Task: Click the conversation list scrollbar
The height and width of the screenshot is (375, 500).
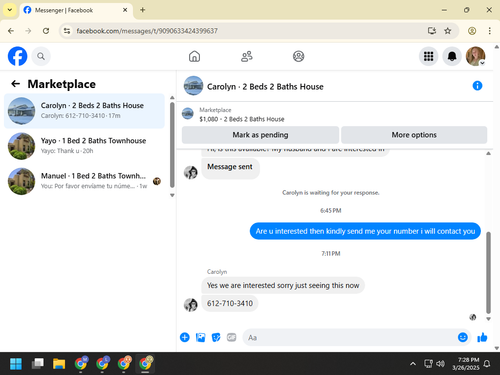Action: 172,145
